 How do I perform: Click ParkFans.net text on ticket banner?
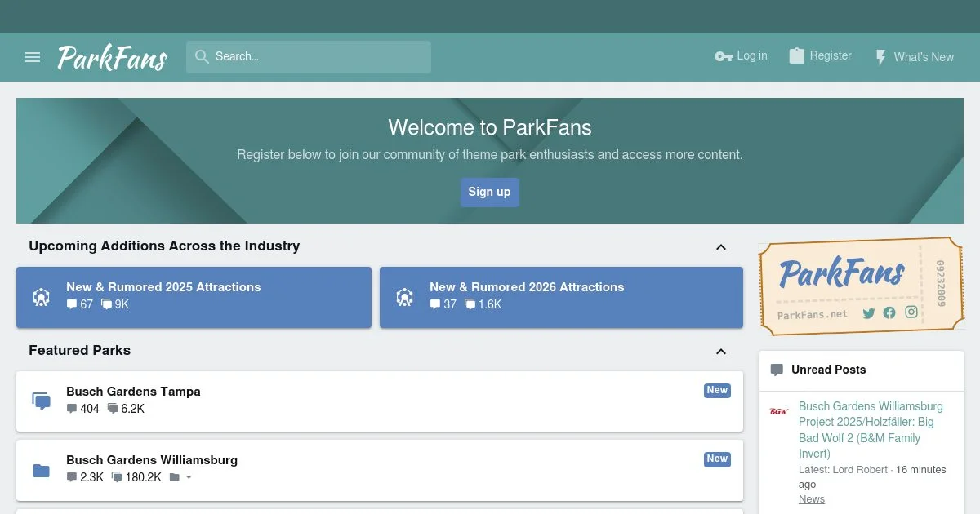click(x=813, y=315)
